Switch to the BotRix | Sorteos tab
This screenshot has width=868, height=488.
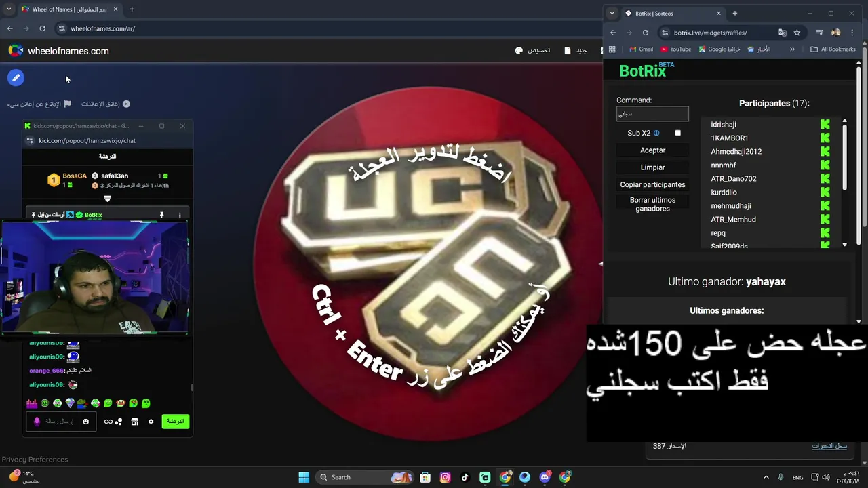673,13
